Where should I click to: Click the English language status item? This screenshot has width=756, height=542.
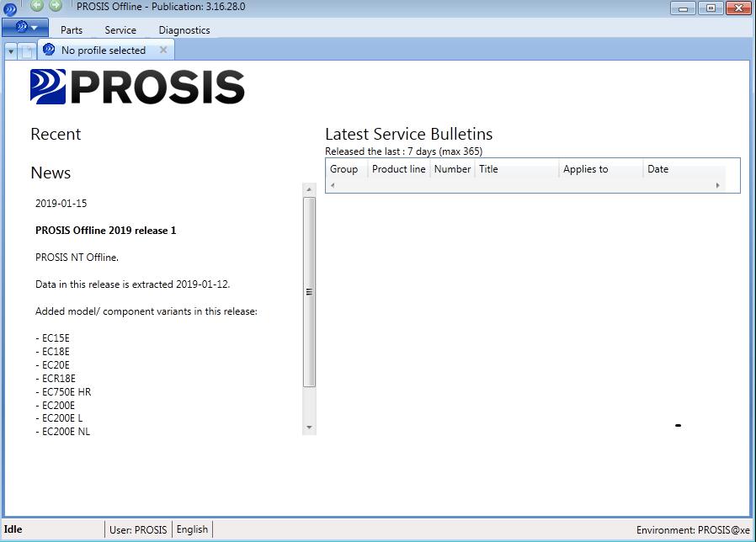point(192,529)
